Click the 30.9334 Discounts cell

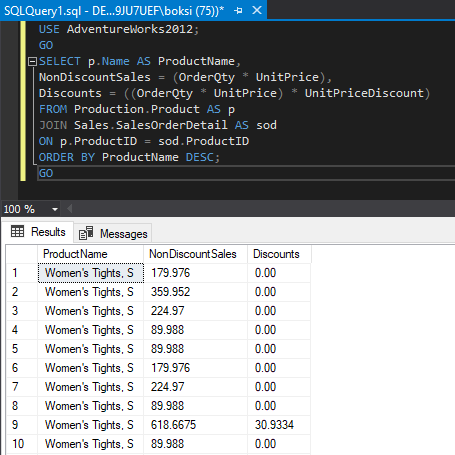279,425
